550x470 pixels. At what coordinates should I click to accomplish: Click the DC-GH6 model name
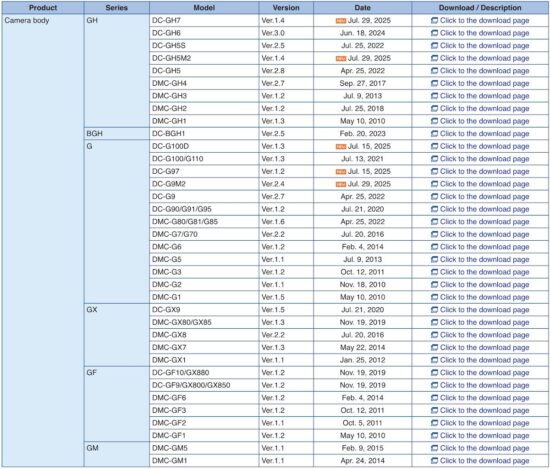166,33
